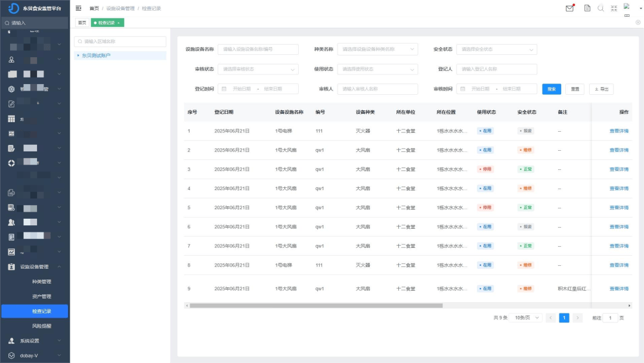Click the calendar icon in 登记时间 field
Viewport: 644px width, 363px height.
[224, 89]
